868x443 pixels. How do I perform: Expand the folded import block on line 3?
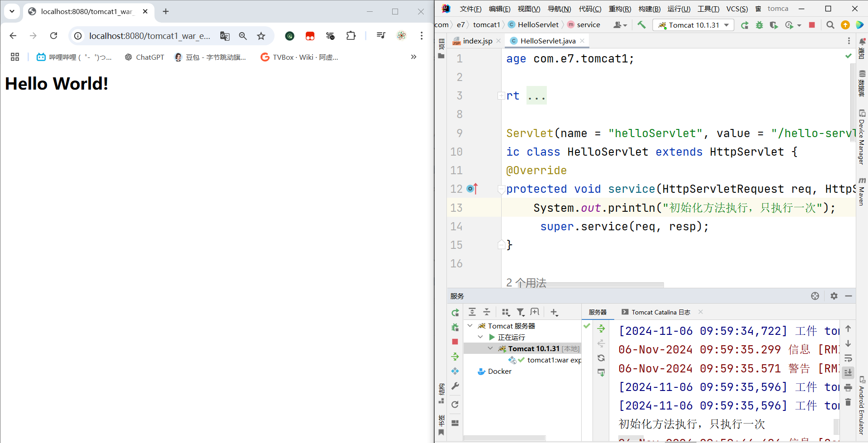[x=501, y=95]
